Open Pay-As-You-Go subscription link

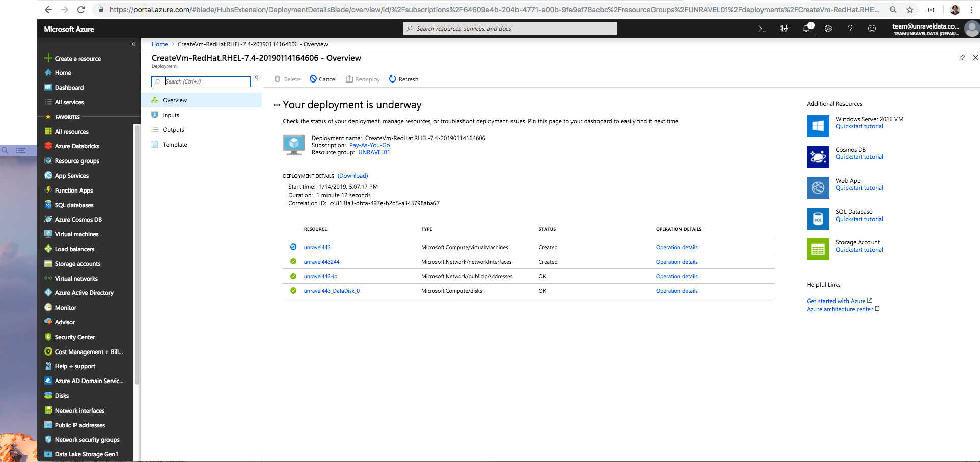click(x=369, y=145)
